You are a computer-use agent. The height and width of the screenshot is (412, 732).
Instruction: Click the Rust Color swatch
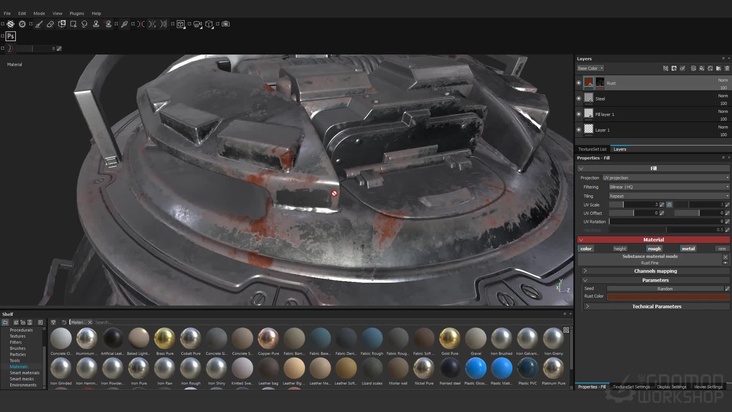pos(668,296)
